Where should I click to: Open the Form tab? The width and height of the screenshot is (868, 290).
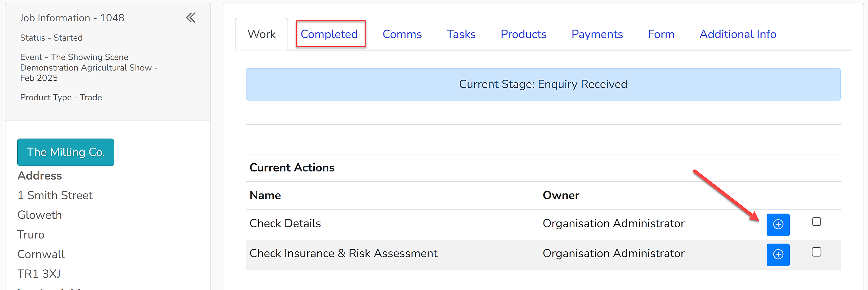661,34
